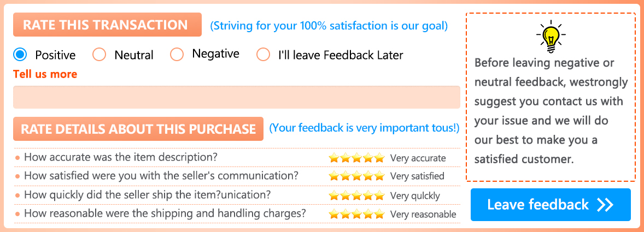Click the Tell us more text field
The image size is (644, 232).
[x=236, y=97]
